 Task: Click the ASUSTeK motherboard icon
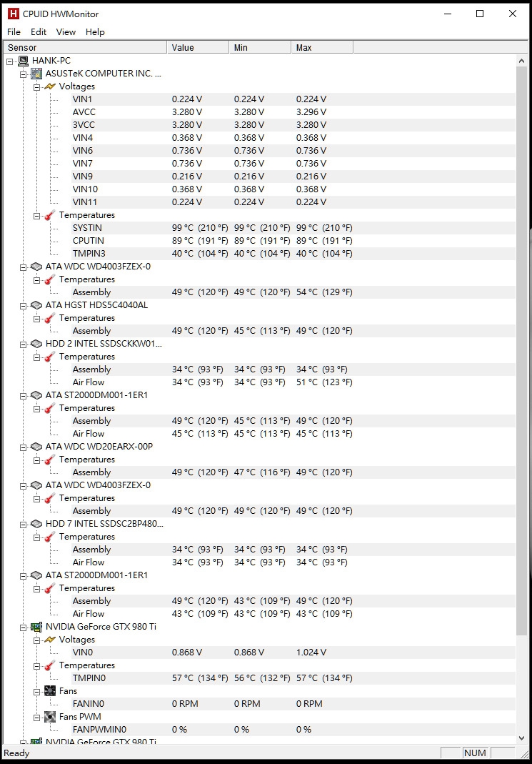coord(36,74)
